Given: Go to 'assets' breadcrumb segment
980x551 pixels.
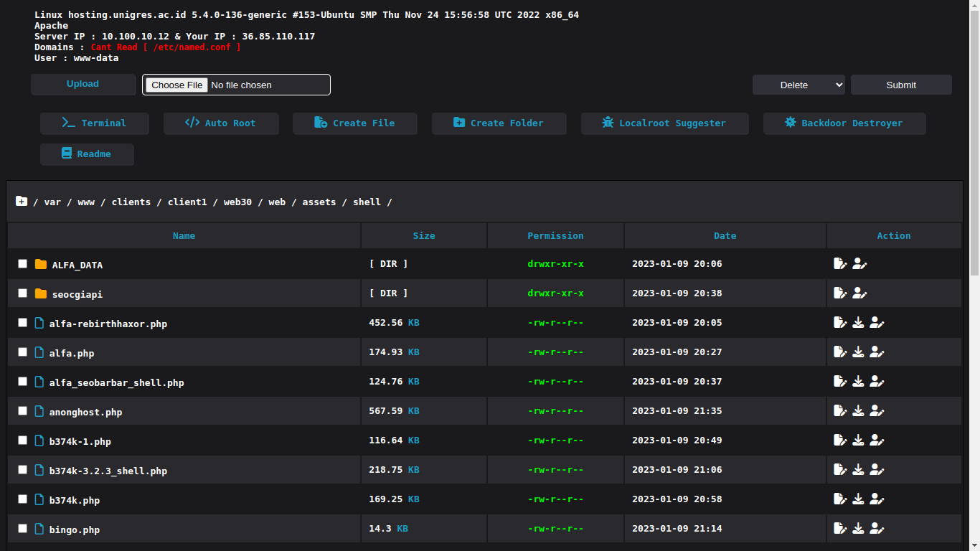Looking at the screenshot, I should click(319, 202).
